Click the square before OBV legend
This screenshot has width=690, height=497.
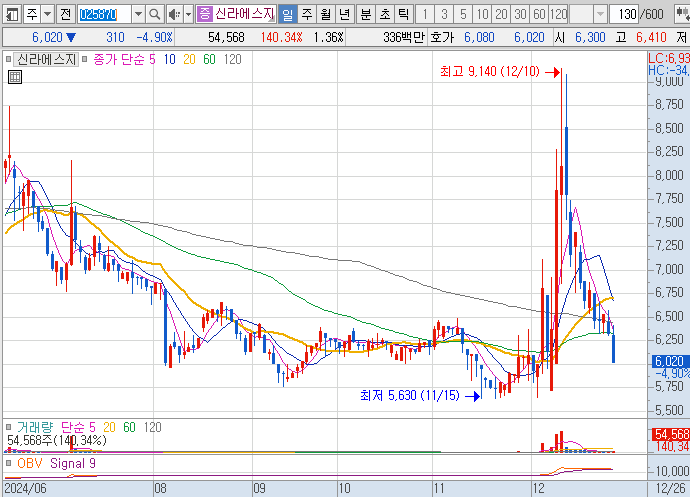tap(8, 463)
